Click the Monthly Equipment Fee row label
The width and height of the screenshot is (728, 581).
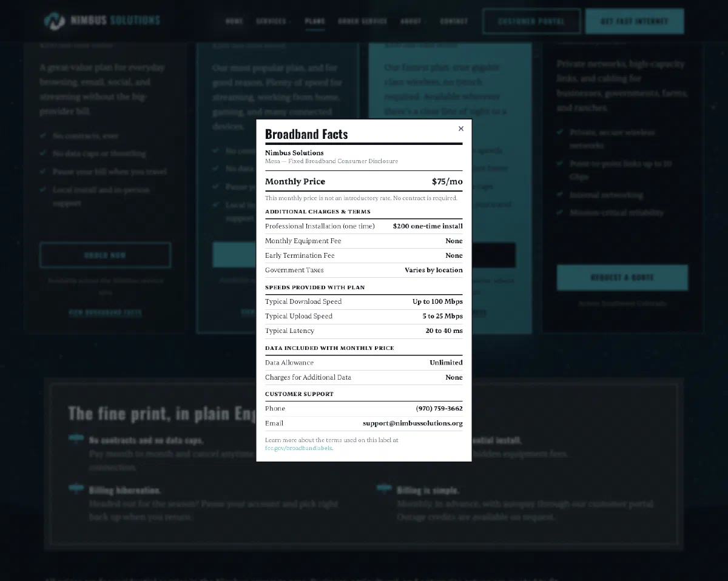pos(303,241)
